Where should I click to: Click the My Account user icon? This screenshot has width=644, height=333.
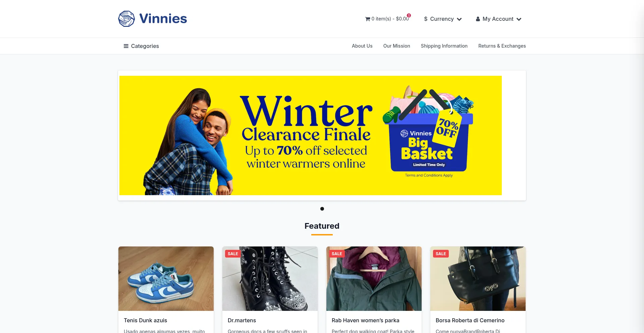tap(478, 19)
